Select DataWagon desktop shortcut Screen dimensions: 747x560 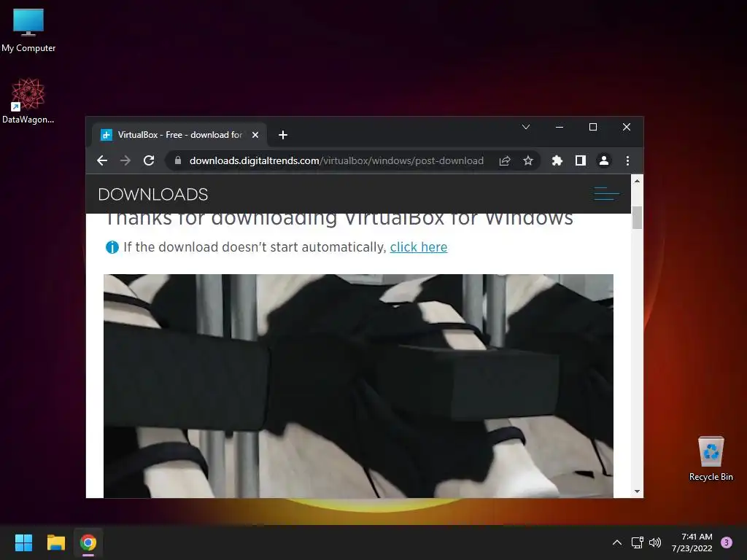click(28, 101)
